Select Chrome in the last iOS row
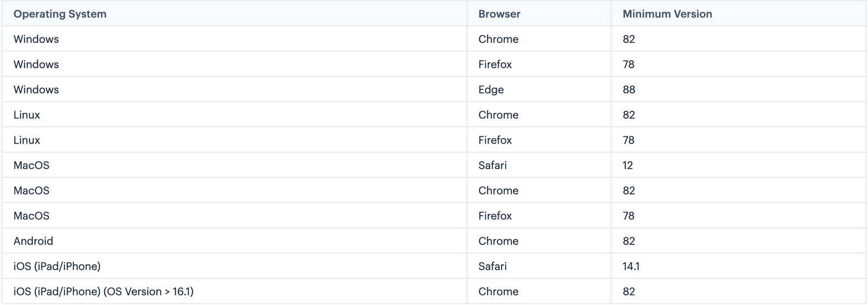Image resolution: width=868 pixels, height=305 pixels. [x=498, y=291]
